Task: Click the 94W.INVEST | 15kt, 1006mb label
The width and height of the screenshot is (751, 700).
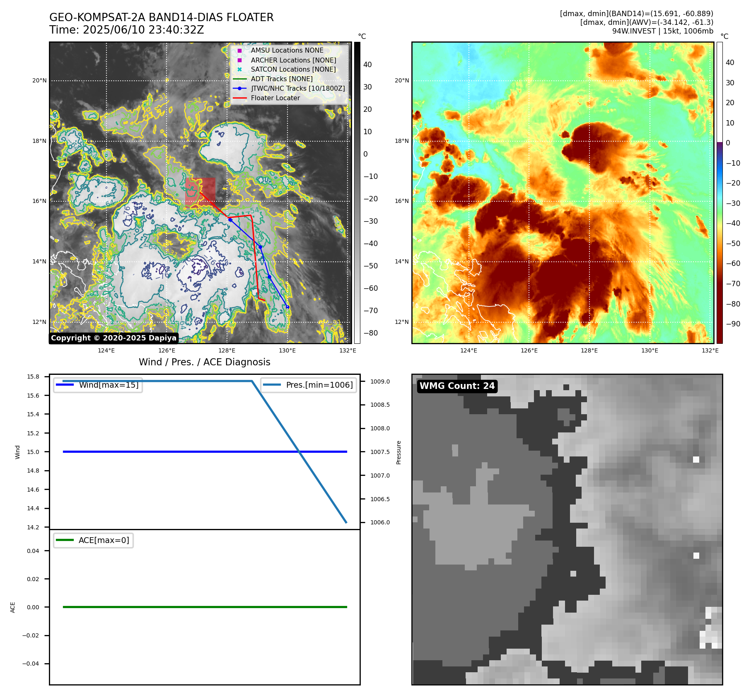Action: click(x=663, y=31)
